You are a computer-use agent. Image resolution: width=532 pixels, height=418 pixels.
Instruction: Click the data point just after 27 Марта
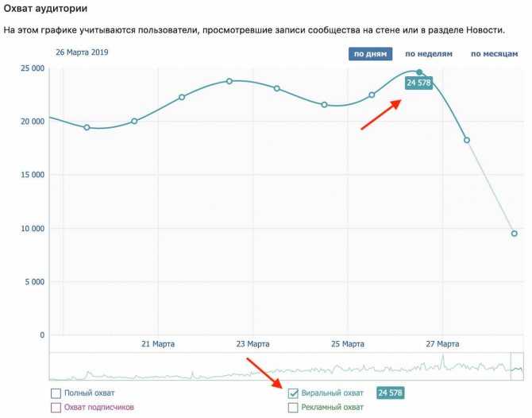[x=467, y=140]
